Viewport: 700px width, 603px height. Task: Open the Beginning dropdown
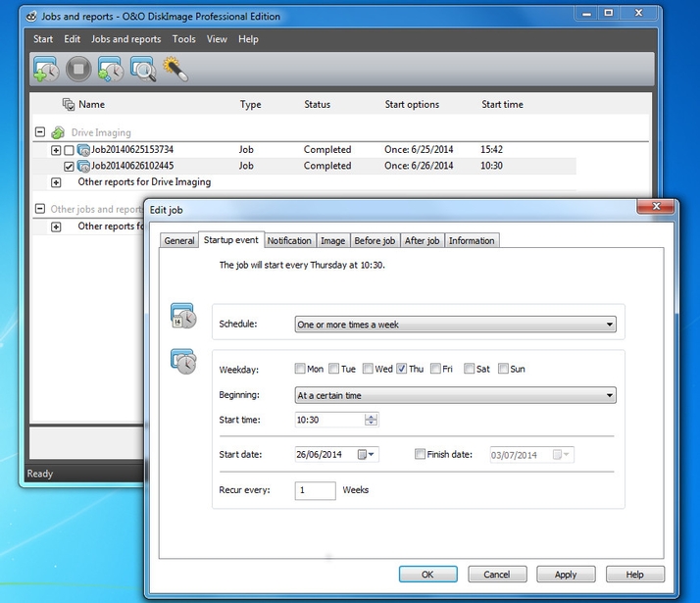coord(455,395)
